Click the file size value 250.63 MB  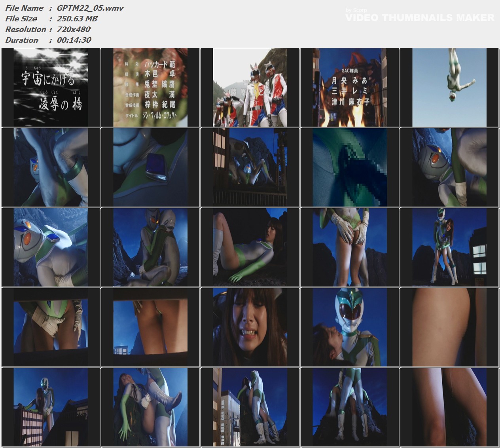77,19
